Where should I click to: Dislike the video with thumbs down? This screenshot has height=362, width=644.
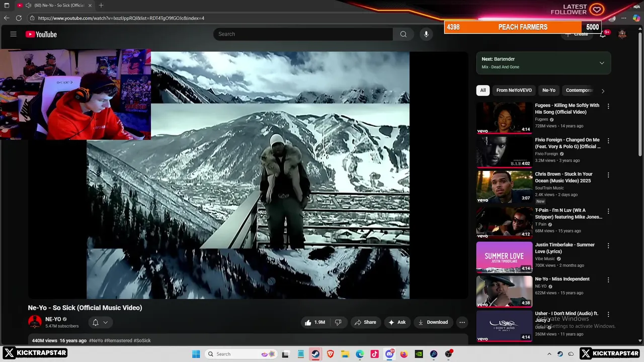338,322
